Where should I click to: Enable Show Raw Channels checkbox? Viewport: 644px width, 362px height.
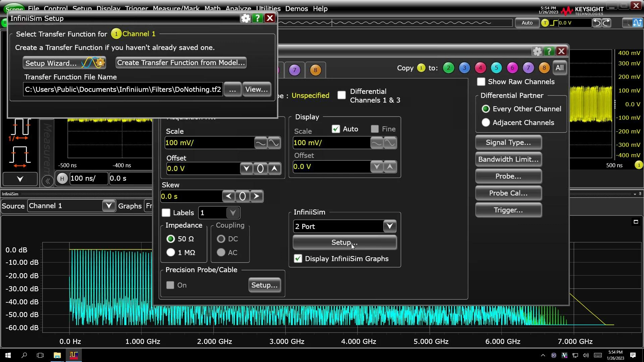click(x=481, y=82)
